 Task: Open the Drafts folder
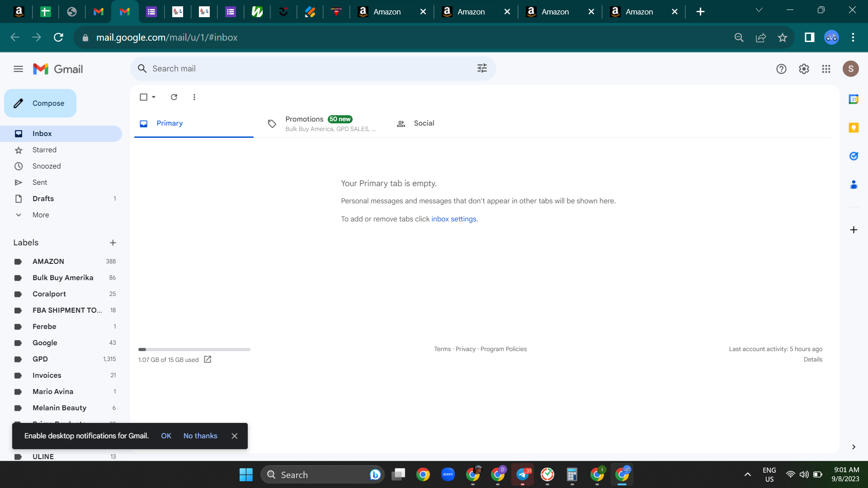pos(61,199)
